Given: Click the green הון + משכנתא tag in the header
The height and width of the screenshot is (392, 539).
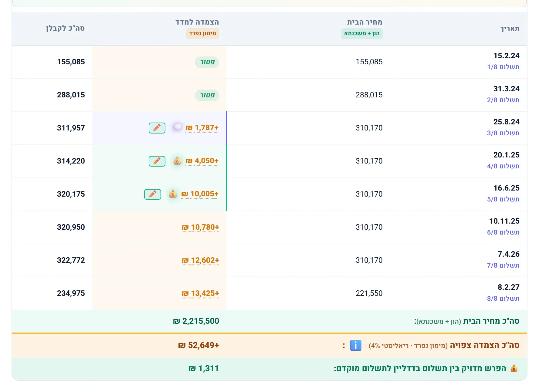Looking at the screenshot, I should pos(362,33).
